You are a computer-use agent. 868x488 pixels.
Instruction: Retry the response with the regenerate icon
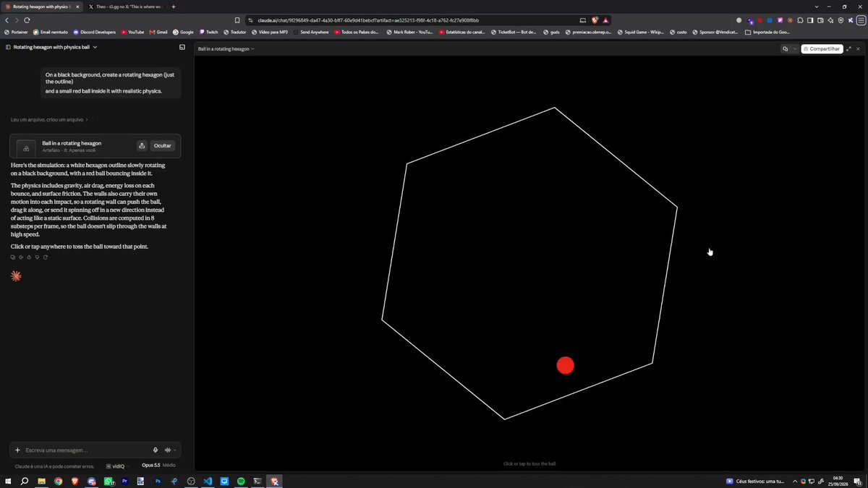click(46, 257)
